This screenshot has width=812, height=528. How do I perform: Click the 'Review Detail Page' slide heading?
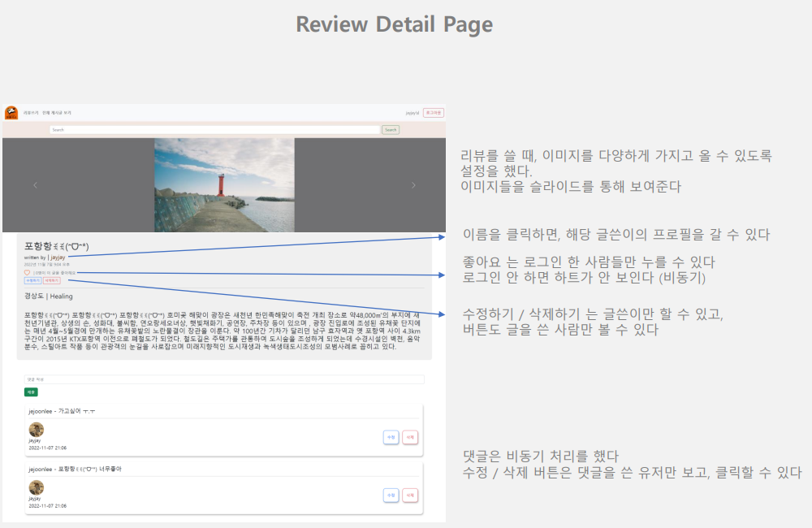click(394, 24)
